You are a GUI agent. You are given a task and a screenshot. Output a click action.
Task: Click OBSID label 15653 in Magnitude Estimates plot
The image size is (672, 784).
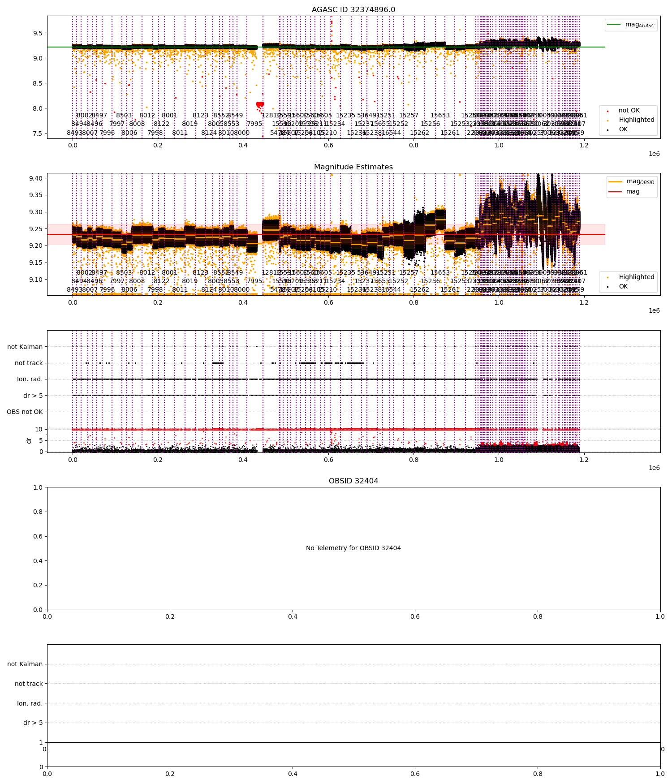pyautogui.click(x=440, y=273)
